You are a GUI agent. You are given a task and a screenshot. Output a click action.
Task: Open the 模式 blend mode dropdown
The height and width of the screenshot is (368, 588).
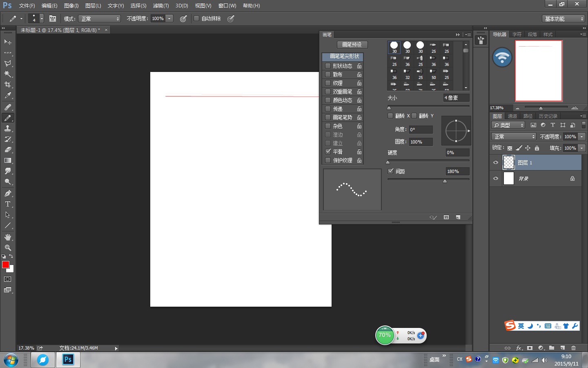point(100,19)
